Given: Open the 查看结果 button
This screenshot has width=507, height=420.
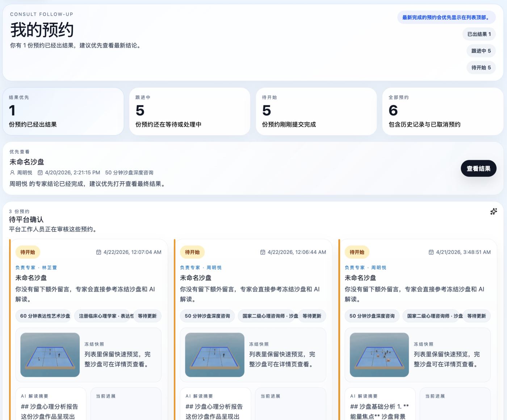Looking at the screenshot, I should (478, 168).
